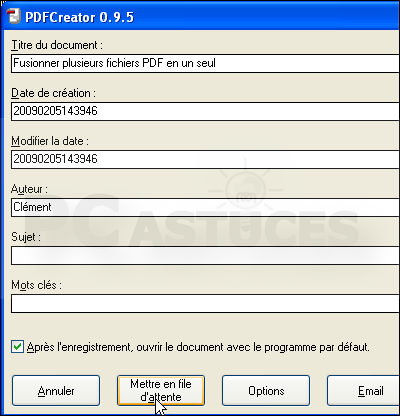Click the 'PDFCreator 0.9.5' window title text
400x416 pixels.
tap(79, 17)
